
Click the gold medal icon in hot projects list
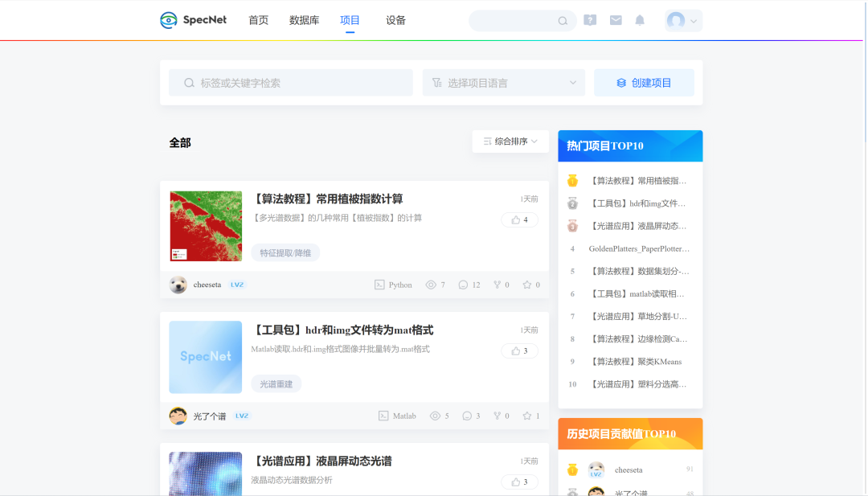pyautogui.click(x=571, y=181)
